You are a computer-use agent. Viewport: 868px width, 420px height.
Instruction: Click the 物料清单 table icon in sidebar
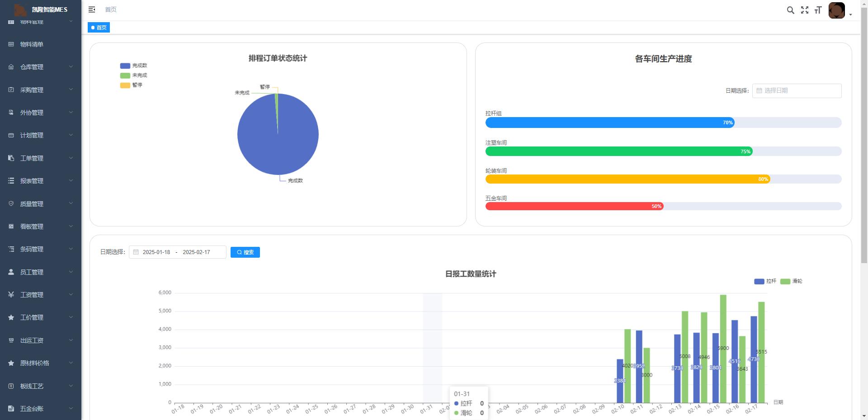pos(11,44)
